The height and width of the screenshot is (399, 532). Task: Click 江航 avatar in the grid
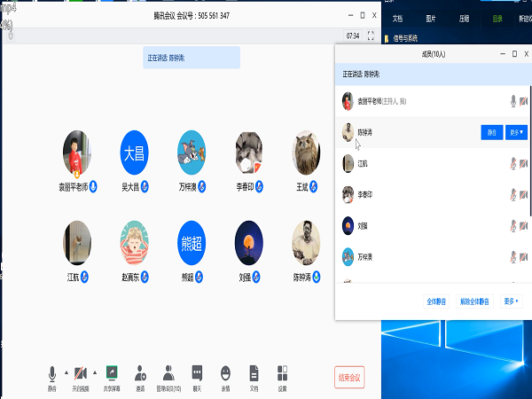coord(77,243)
